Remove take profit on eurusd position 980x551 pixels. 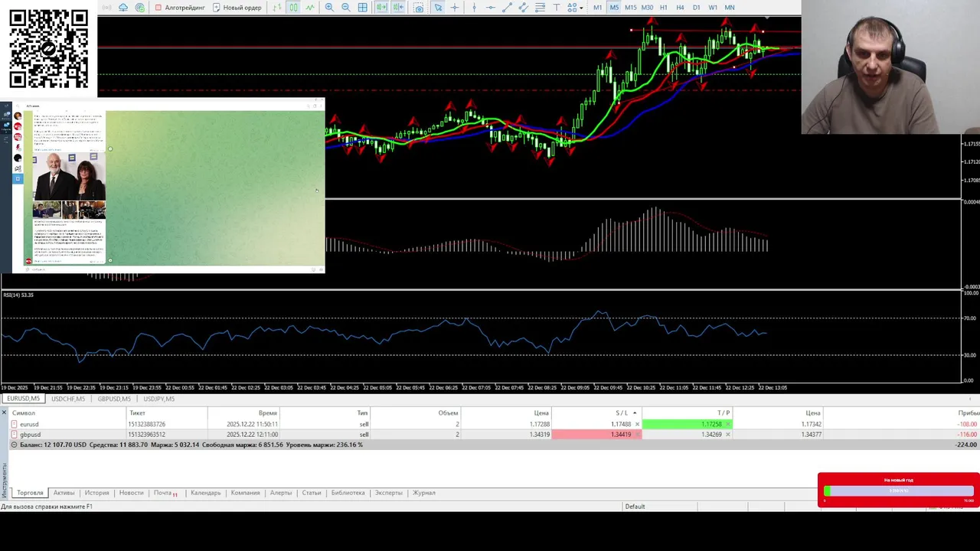coord(727,424)
